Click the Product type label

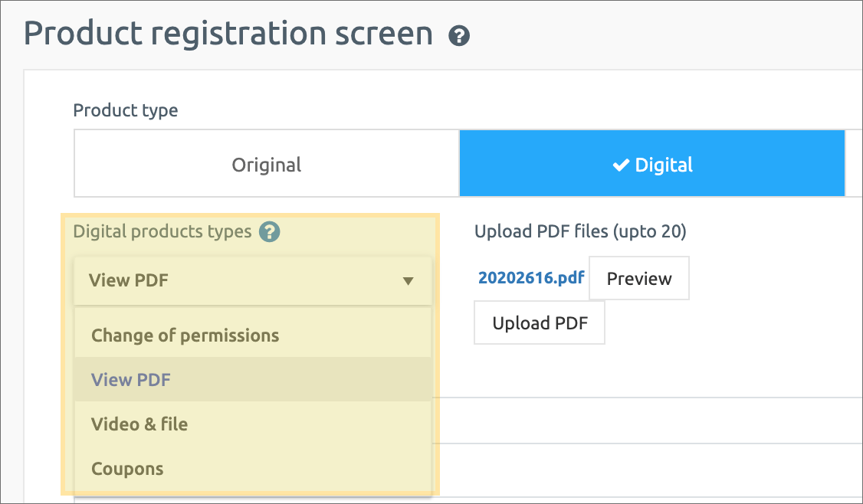tap(126, 110)
